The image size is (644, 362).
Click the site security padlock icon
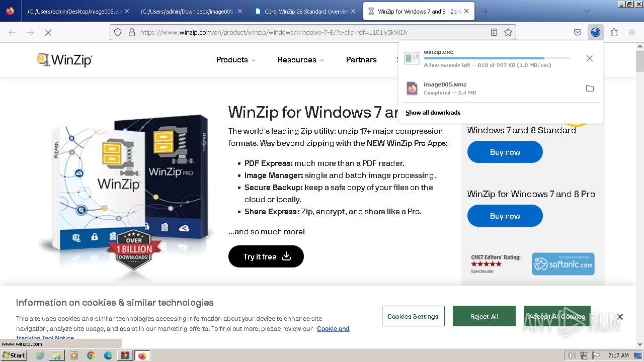pos(132,32)
